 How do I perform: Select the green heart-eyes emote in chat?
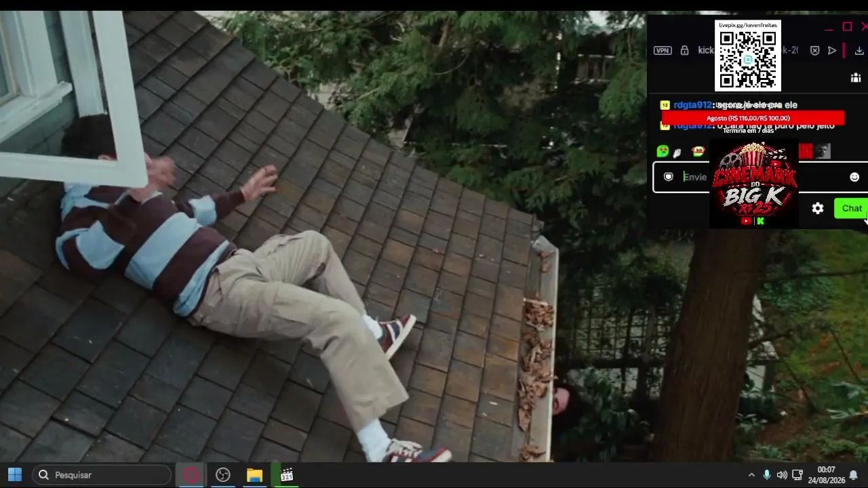coord(663,151)
